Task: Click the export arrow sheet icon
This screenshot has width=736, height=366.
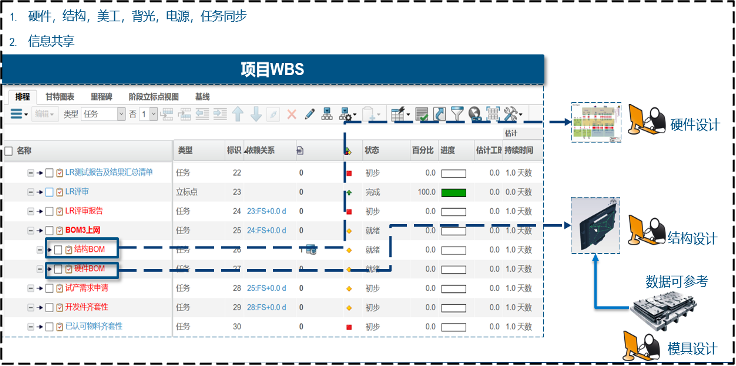Action: (439, 114)
